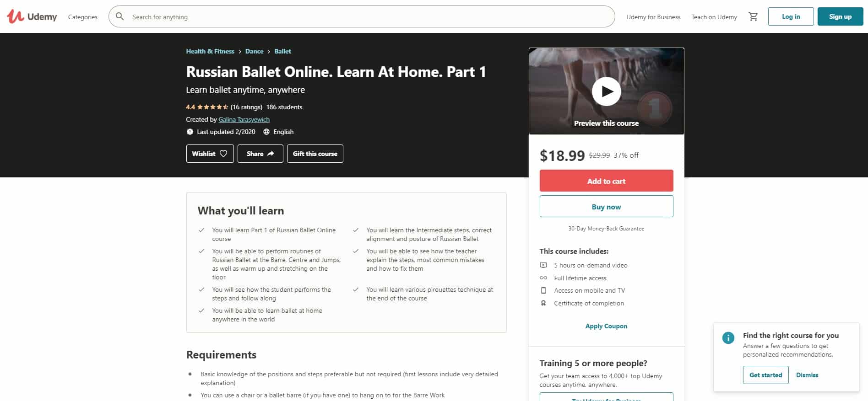Image resolution: width=868 pixels, height=401 pixels.
Task: Click the search magnifier icon
Action: click(x=119, y=16)
